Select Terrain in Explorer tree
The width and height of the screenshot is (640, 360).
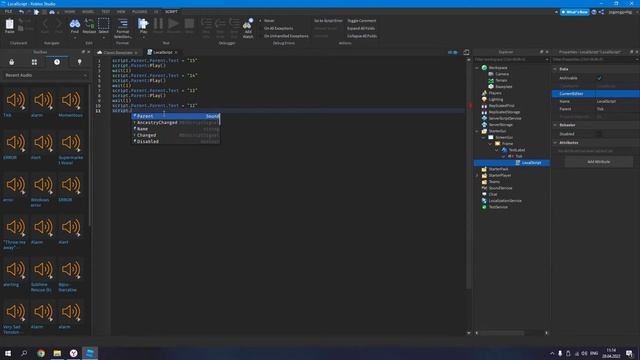tap(501, 80)
